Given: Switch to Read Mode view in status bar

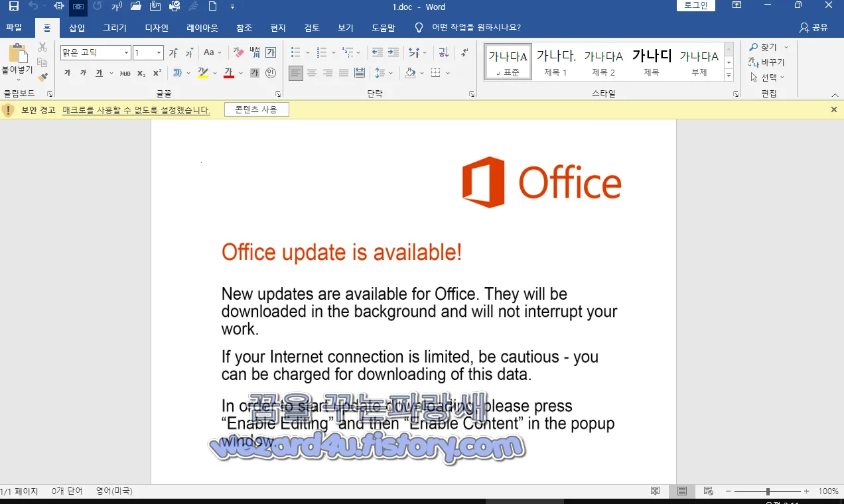Looking at the screenshot, I should (x=656, y=491).
